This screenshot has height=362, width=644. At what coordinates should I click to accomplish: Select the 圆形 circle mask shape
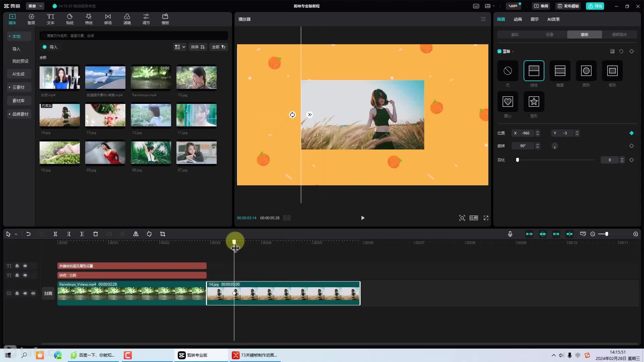pos(586,71)
